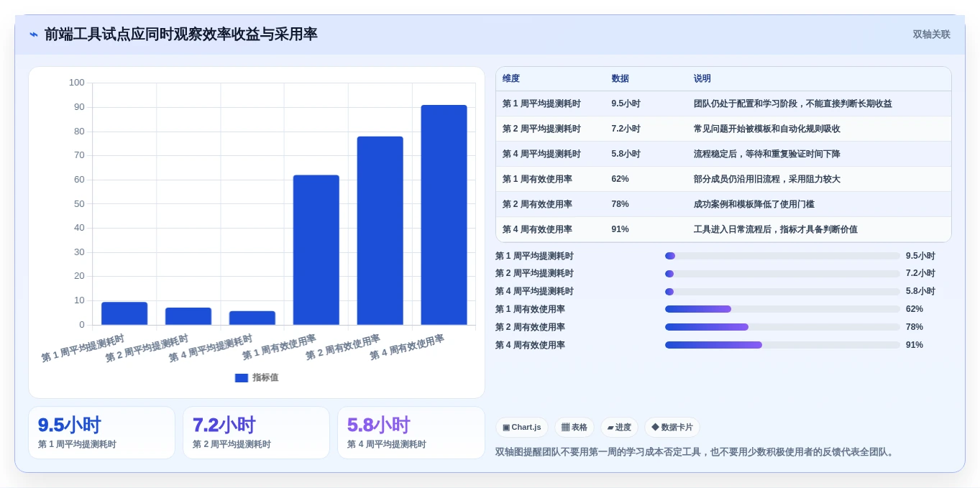
Task: Click x-axis label 第 1 周平均提测耗时
Action: tap(83, 348)
